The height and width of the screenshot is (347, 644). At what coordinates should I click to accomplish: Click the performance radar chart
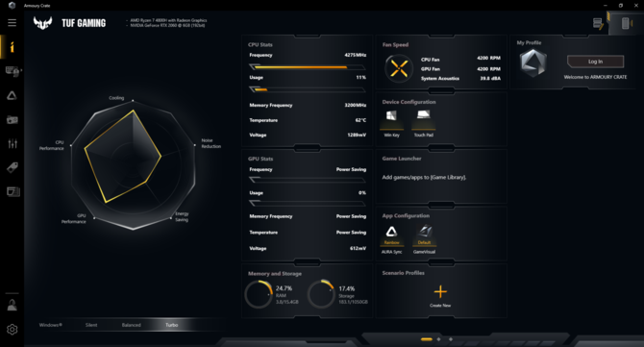pyautogui.click(x=133, y=164)
